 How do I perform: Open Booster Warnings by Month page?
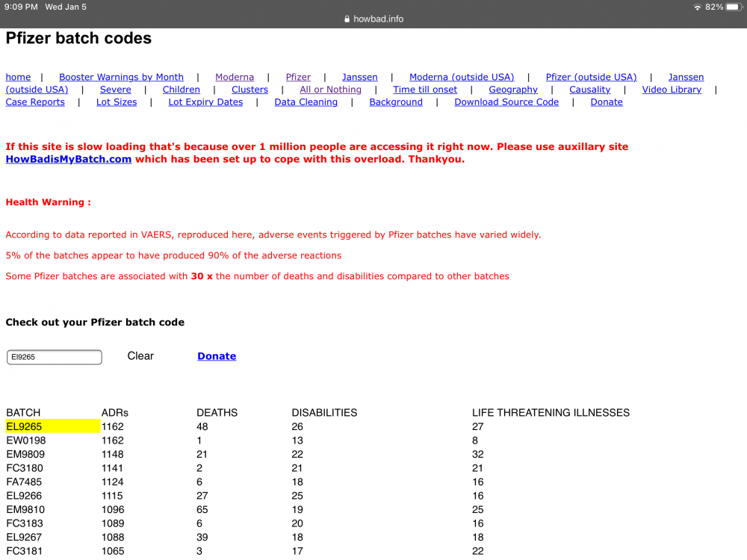click(121, 77)
